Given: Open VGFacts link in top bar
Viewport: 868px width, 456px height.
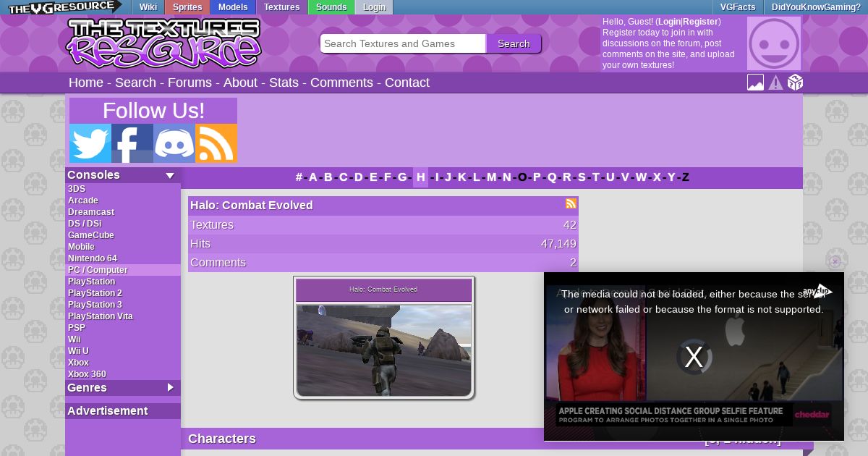Looking at the screenshot, I should click(x=738, y=7).
